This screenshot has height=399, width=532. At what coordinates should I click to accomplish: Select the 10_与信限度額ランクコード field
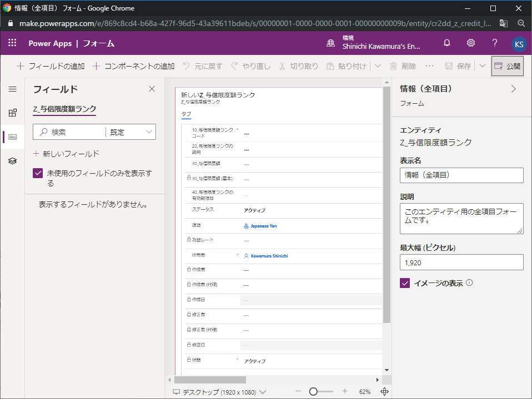(284, 133)
